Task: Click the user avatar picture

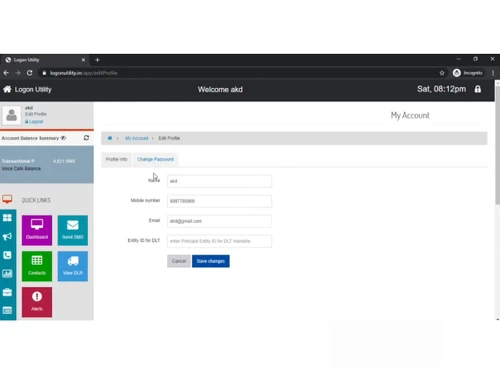Action: point(12,115)
